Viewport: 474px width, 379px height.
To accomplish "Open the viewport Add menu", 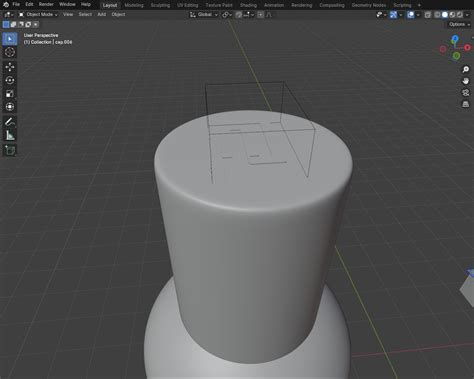I will pos(102,14).
